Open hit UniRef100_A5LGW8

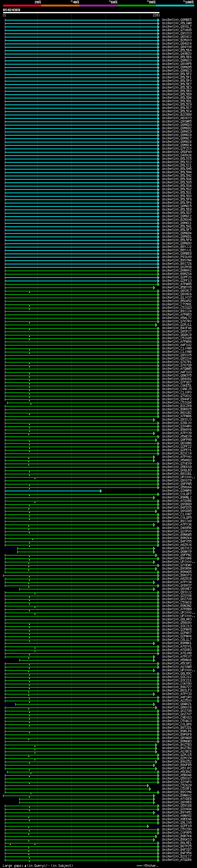click(x=177, y=23)
